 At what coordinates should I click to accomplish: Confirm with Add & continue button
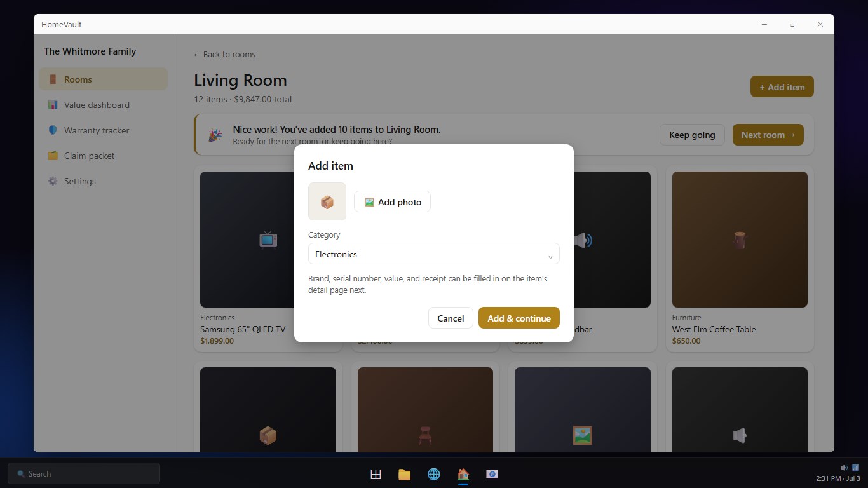(519, 318)
